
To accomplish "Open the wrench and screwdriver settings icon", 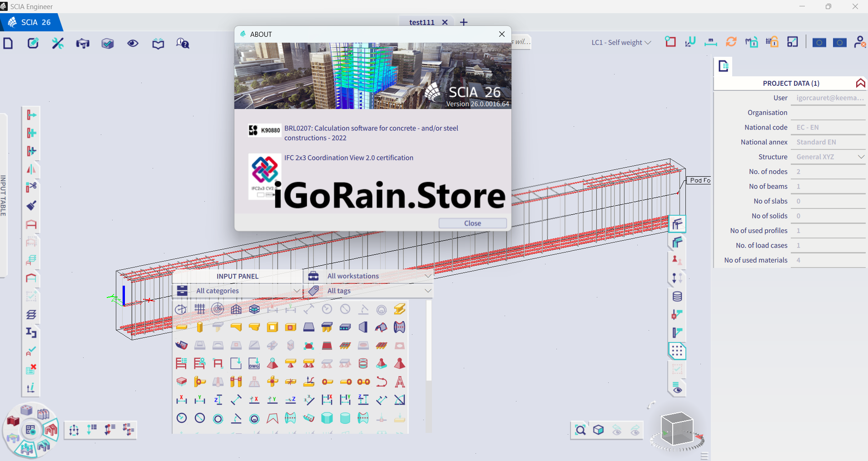I will point(58,43).
